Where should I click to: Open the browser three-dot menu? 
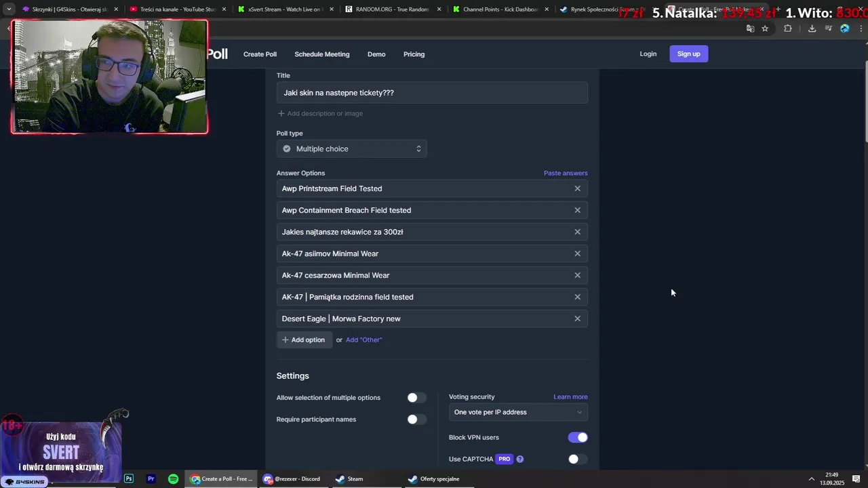[861, 28]
